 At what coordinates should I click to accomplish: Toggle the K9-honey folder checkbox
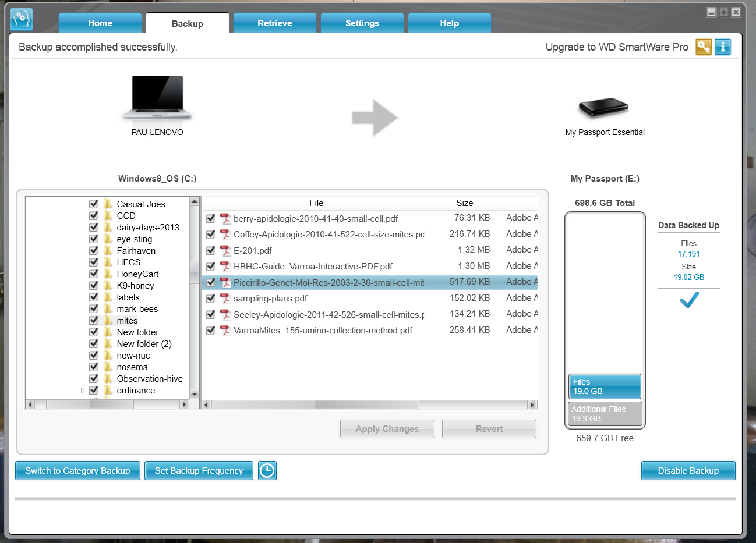(93, 285)
